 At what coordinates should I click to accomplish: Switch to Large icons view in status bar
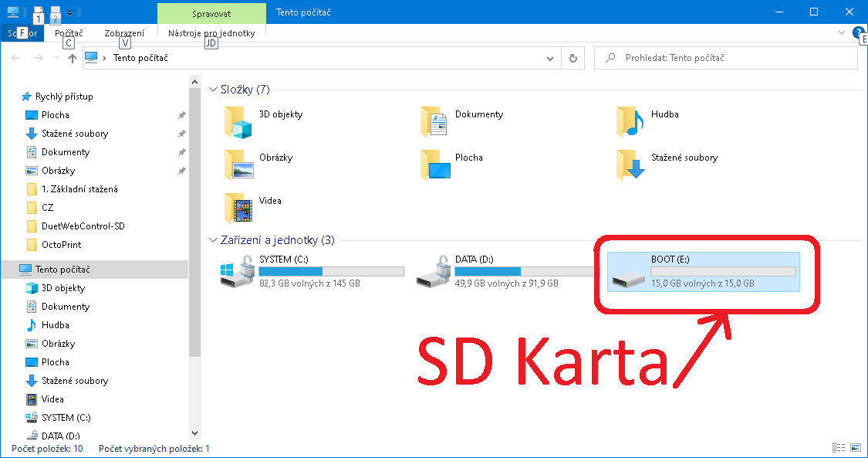coord(856,447)
